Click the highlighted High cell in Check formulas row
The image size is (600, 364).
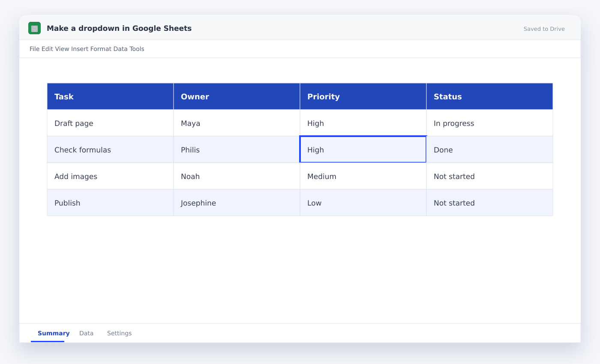click(x=363, y=150)
